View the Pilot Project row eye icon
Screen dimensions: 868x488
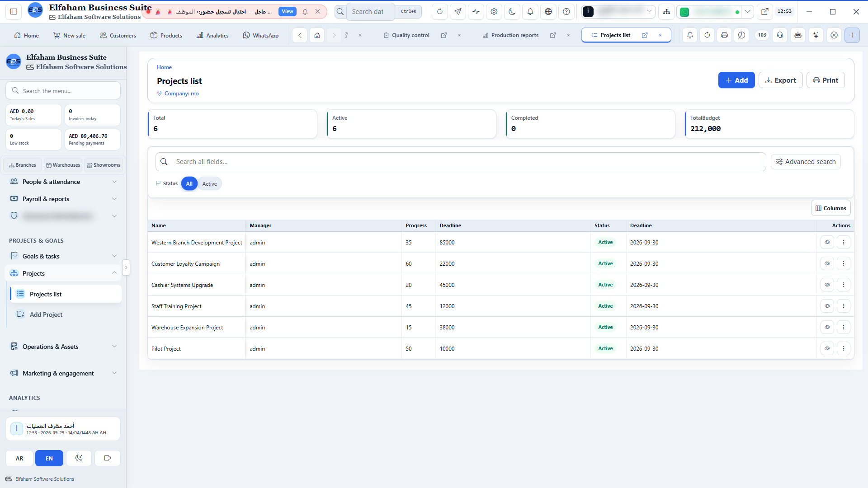click(827, 348)
